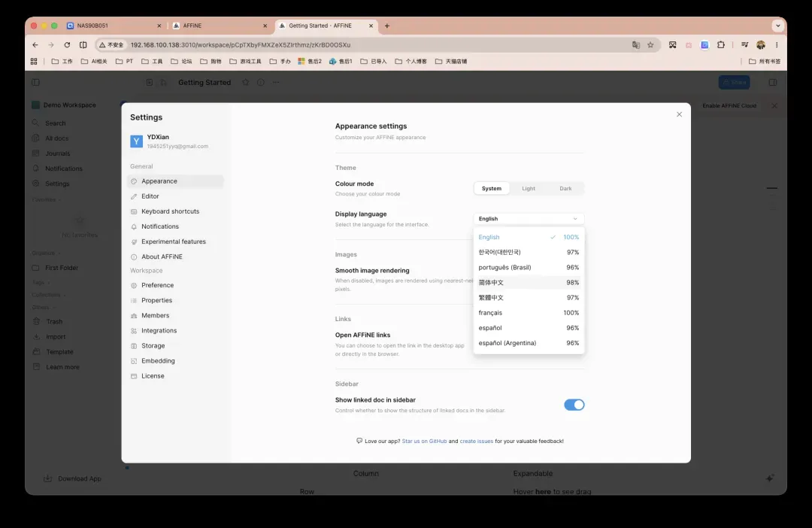
Task: Open the License settings
Action: [175, 375]
